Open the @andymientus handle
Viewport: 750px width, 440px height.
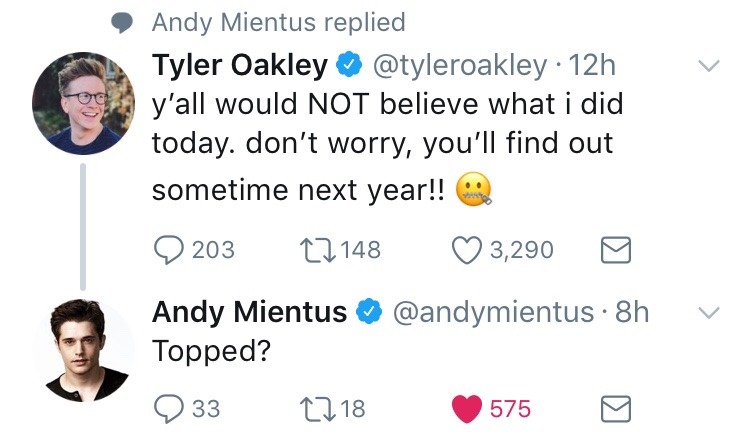tap(493, 312)
